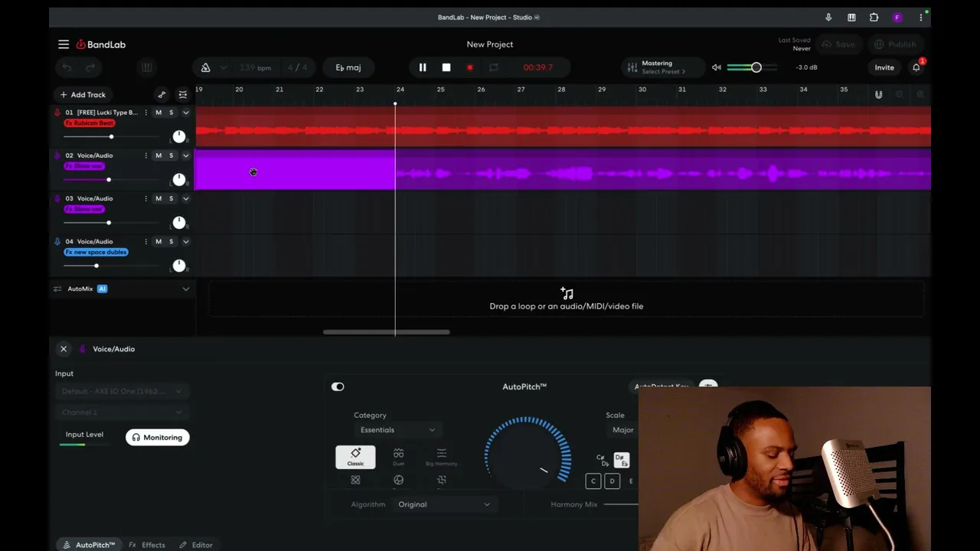Select the Big Harmony AutoPitch preset

point(441,457)
